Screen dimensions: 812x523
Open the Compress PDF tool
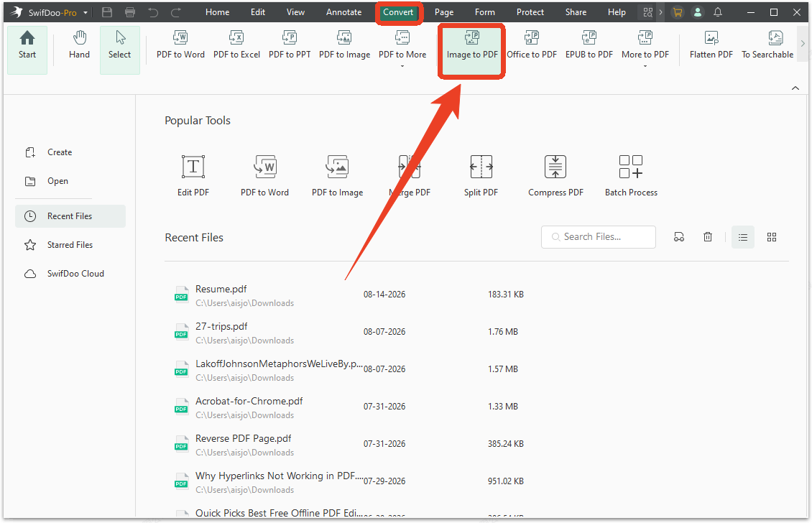tap(555, 175)
